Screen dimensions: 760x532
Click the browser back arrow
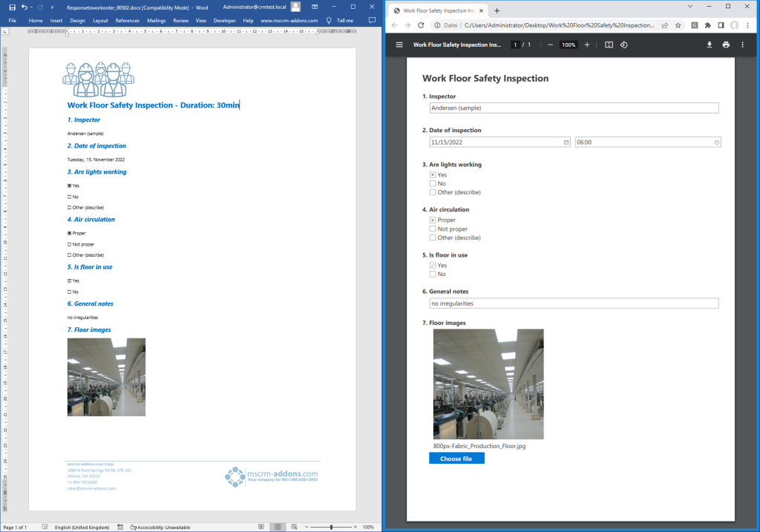tap(394, 25)
